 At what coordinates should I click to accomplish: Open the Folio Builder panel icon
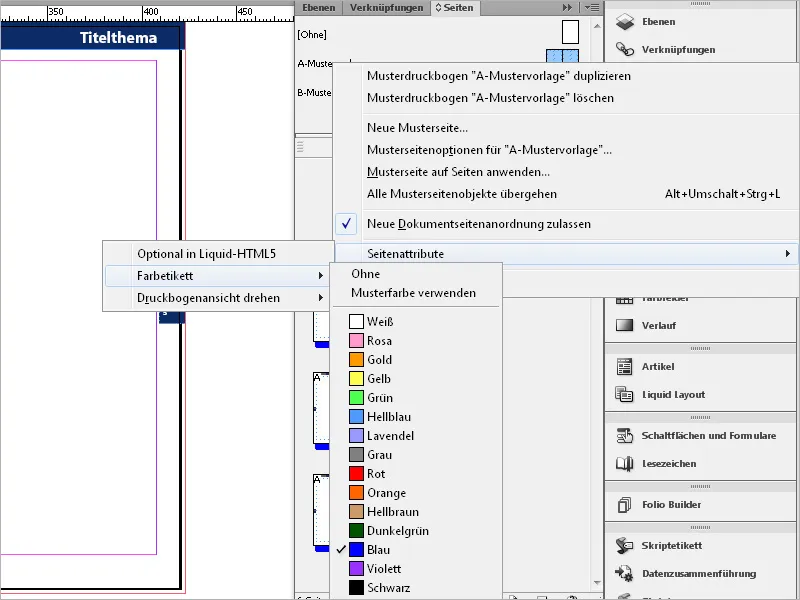(x=624, y=505)
